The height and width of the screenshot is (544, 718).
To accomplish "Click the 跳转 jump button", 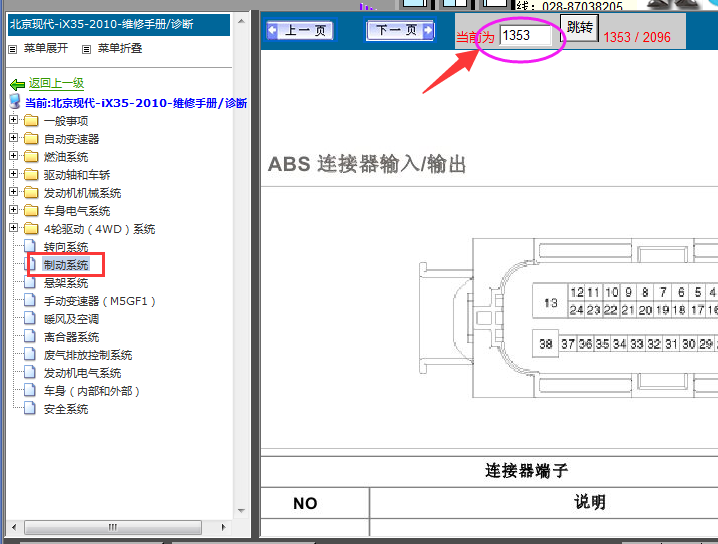I will [579, 27].
